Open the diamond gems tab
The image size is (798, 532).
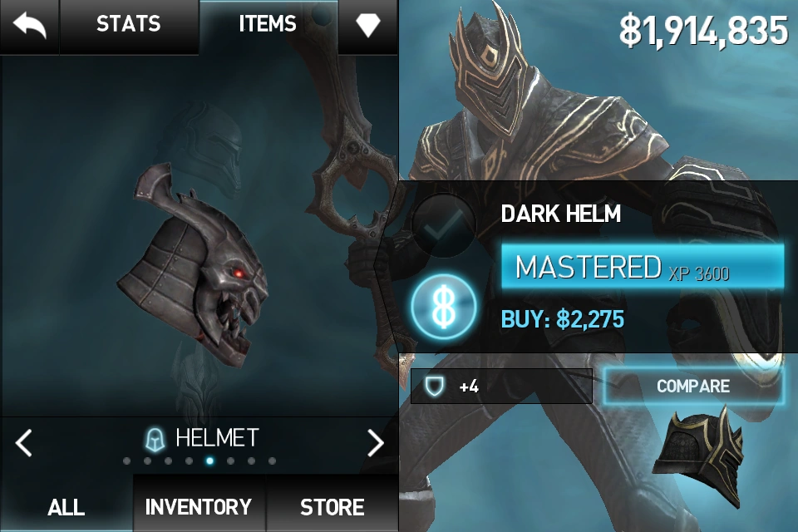tap(368, 24)
